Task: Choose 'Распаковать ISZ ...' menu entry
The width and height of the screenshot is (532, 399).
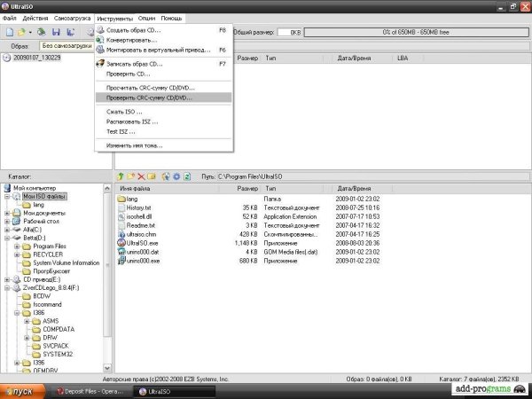Action: 164,121
